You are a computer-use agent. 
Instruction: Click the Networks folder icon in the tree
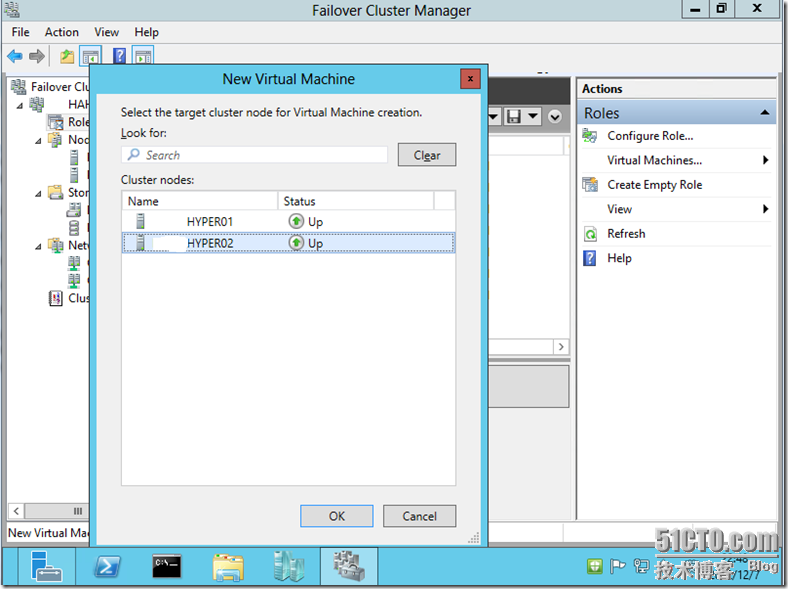(x=55, y=245)
